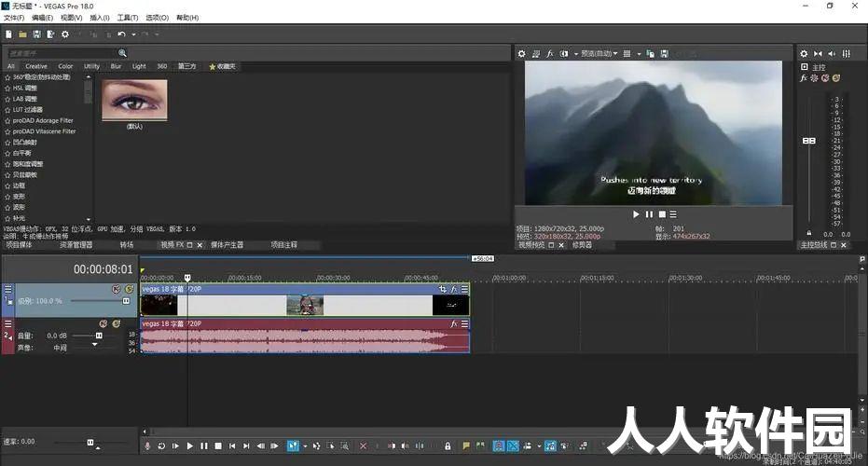Image resolution: width=868 pixels, height=466 pixels.
Task: Mute audio track 2
Action: tap(103, 323)
